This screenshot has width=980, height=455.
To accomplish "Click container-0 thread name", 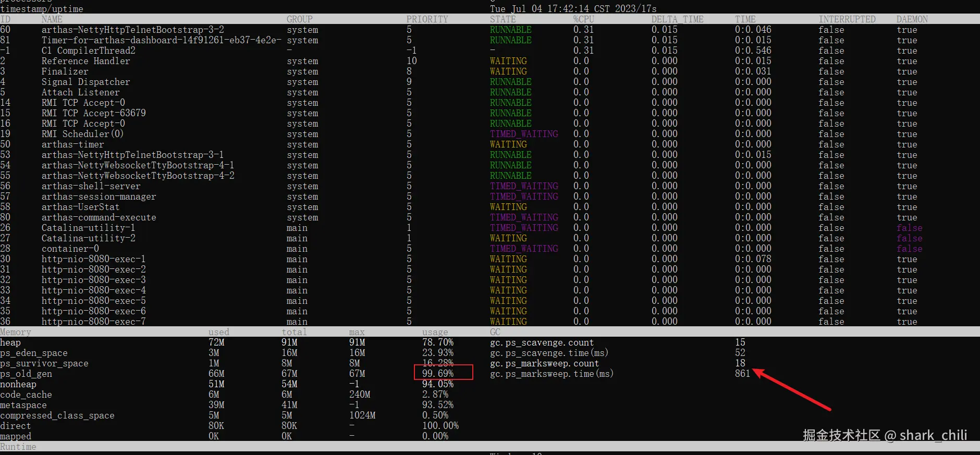I will tap(70, 249).
